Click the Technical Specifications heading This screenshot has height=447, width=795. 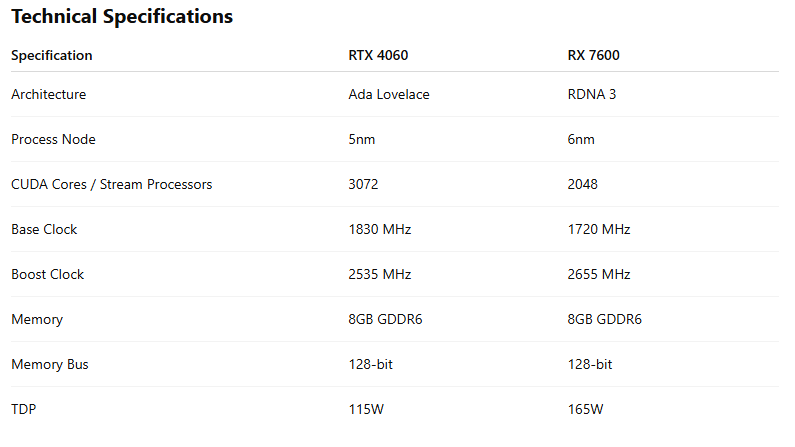pyautogui.click(x=122, y=17)
